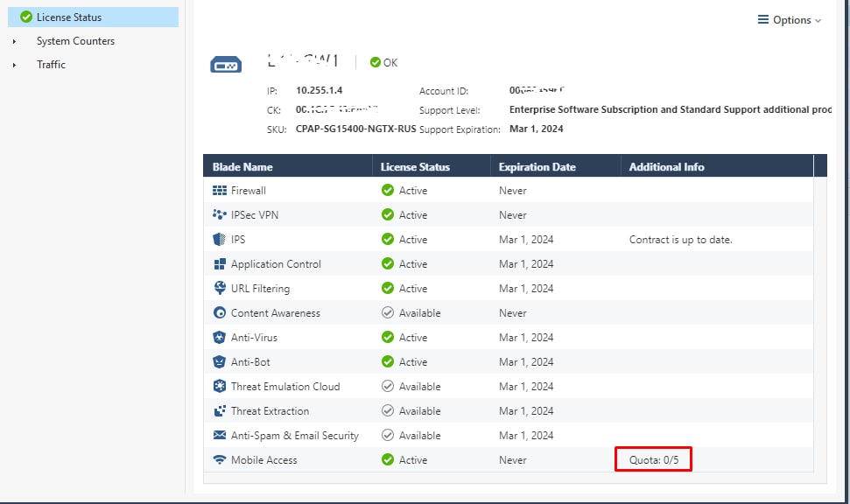Viewport: 850px width, 504px height.
Task: Click the 'Firewall' blade name
Action: 249,191
